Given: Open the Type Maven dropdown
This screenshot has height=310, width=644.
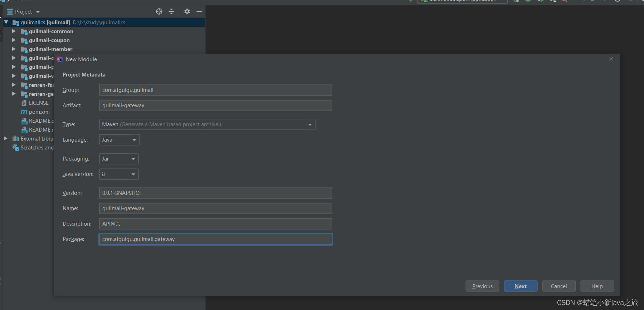Looking at the screenshot, I should [x=207, y=124].
